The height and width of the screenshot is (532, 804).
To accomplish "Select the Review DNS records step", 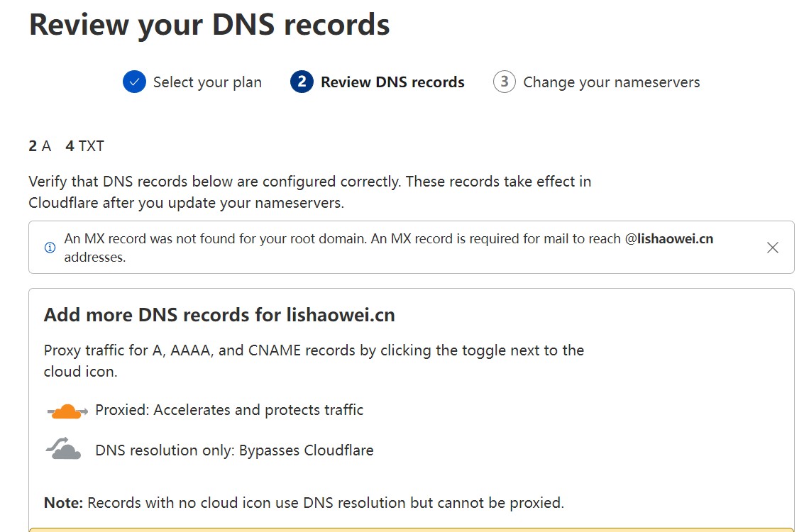I will (x=392, y=82).
